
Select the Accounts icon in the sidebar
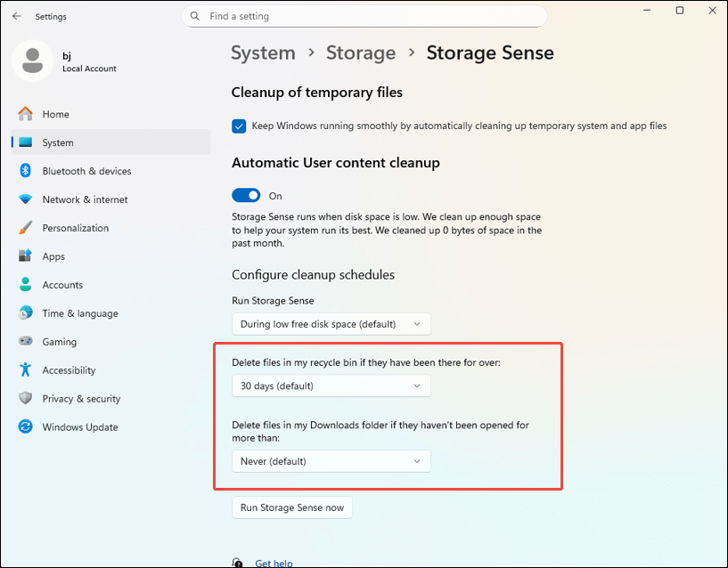(x=26, y=284)
